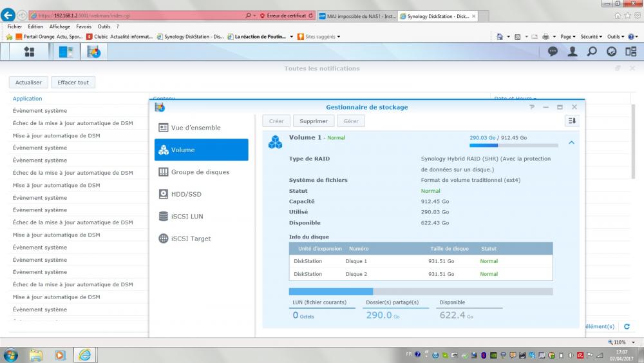Viewport: 644px width, 363px height.
Task: Click the DSM search magnifier icon
Action: (x=592, y=52)
